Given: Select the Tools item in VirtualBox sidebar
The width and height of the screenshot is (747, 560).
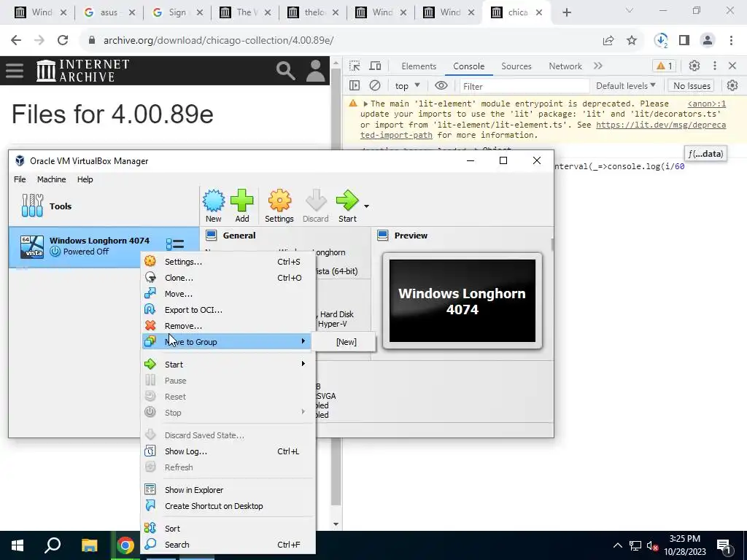Looking at the screenshot, I should click(104, 206).
